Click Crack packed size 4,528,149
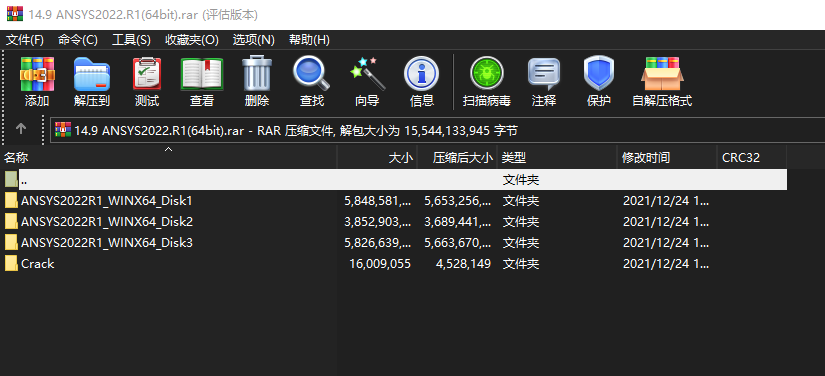 pos(464,263)
